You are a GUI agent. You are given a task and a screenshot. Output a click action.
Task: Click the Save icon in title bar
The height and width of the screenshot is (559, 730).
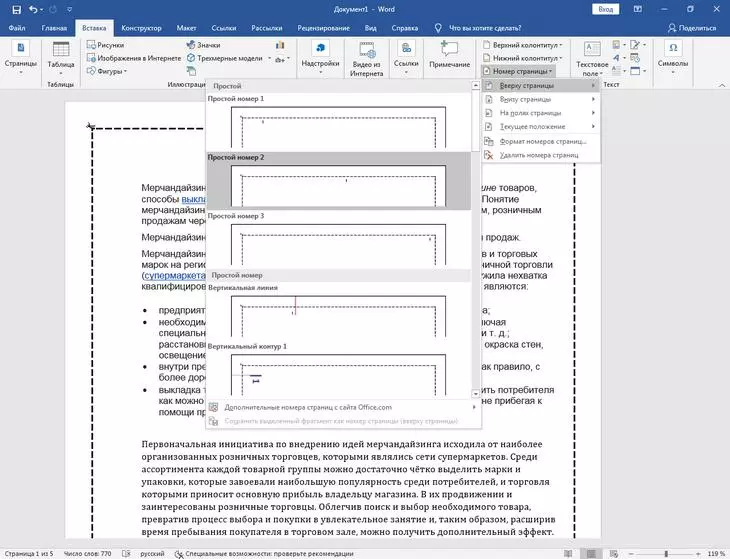[16, 9]
